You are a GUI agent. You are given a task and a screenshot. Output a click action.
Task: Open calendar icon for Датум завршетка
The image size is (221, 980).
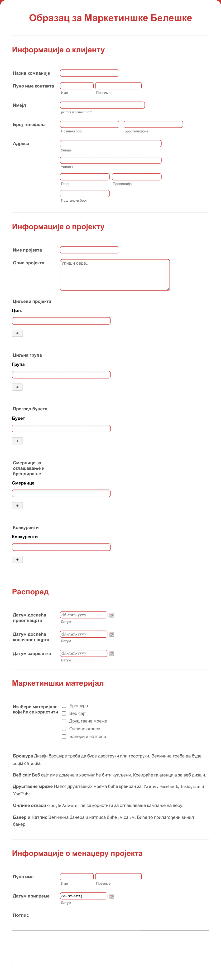click(112, 654)
